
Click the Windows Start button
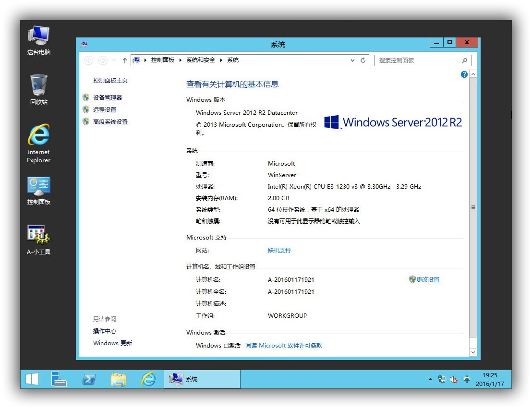click(32, 379)
